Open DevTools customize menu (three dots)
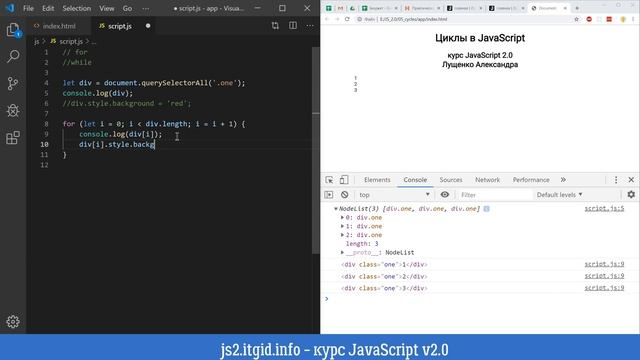The height and width of the screenshot is (360, 640). click(x=616, y=180)
